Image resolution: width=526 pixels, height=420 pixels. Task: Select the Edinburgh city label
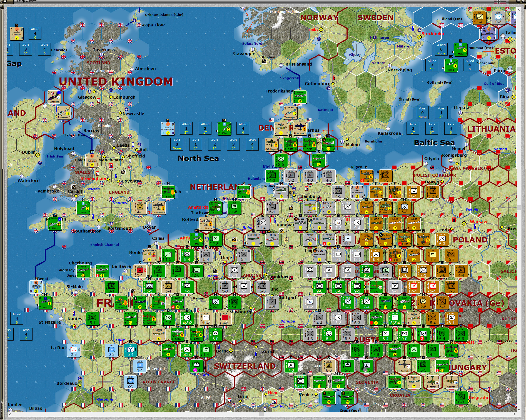coord(124,97)
